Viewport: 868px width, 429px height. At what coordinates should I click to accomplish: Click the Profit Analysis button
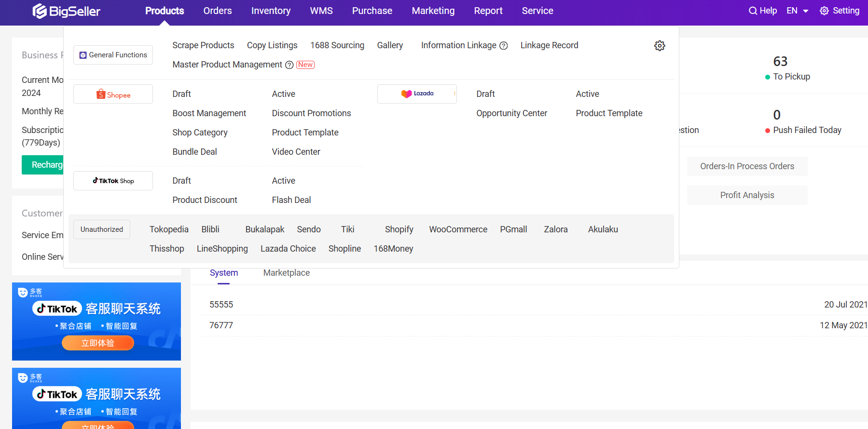pos(747,195)
